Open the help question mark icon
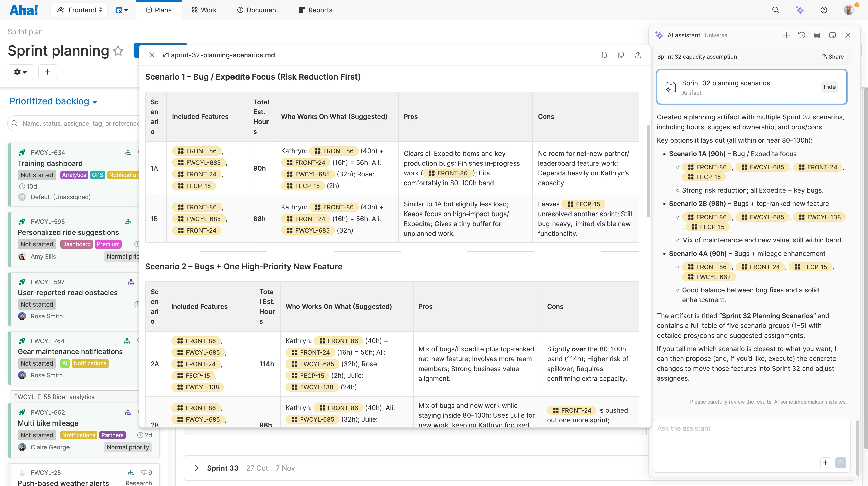 tap(823, 10)
